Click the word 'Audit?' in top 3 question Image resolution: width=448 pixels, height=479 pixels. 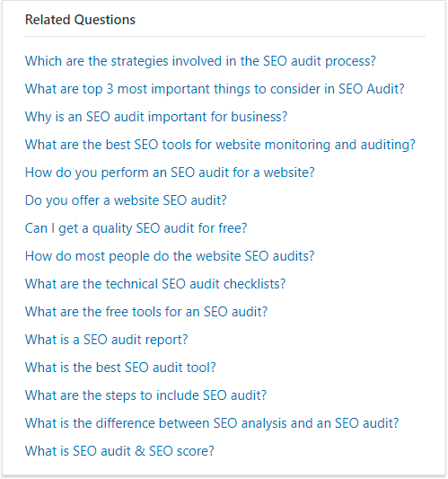(x=385, y=89)
